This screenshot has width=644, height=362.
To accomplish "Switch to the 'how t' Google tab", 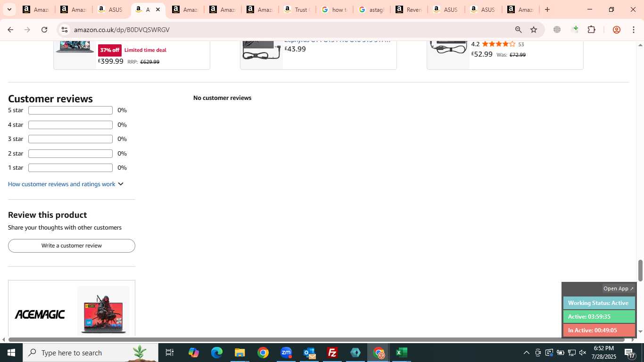I will pos(334,9).
